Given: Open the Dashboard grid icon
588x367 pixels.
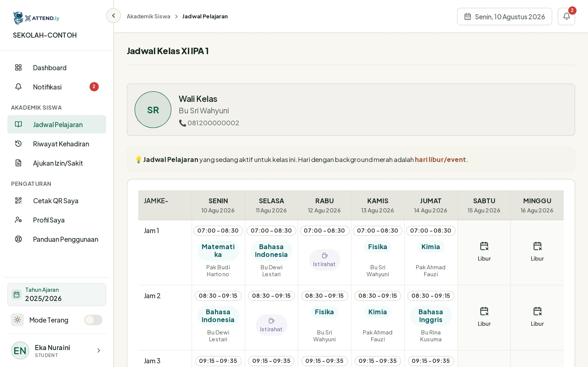Looking at the screenshot, I should tap(18, 67).
